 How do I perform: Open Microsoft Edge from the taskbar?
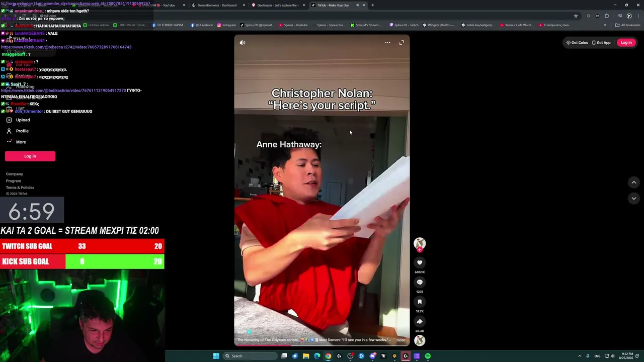coord(317,356)
